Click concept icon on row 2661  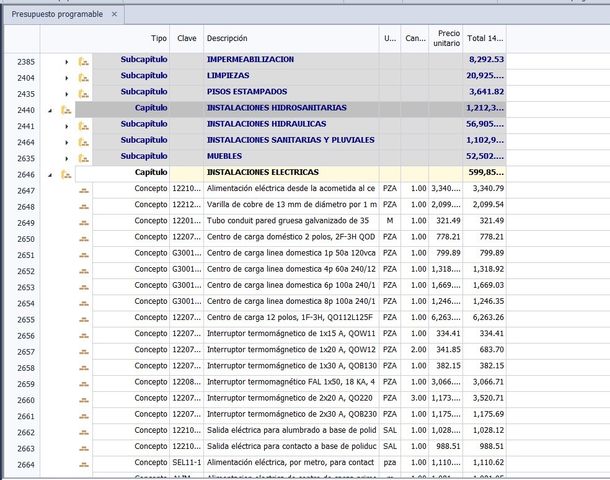click(x=84, y=417)
